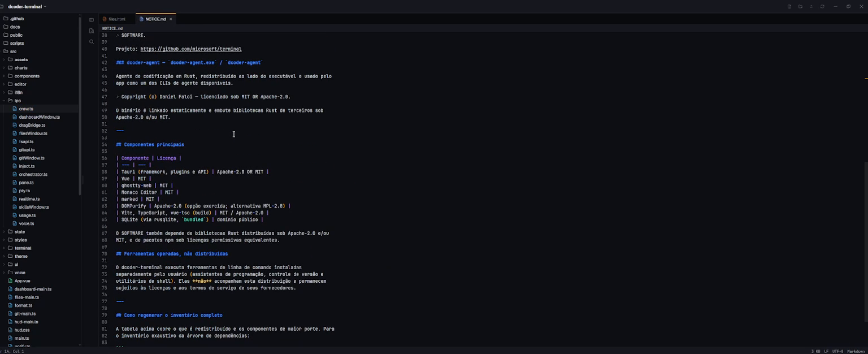Expand the state folder chevron
This screenshot has width=868, height=354.
click(4, 232)
